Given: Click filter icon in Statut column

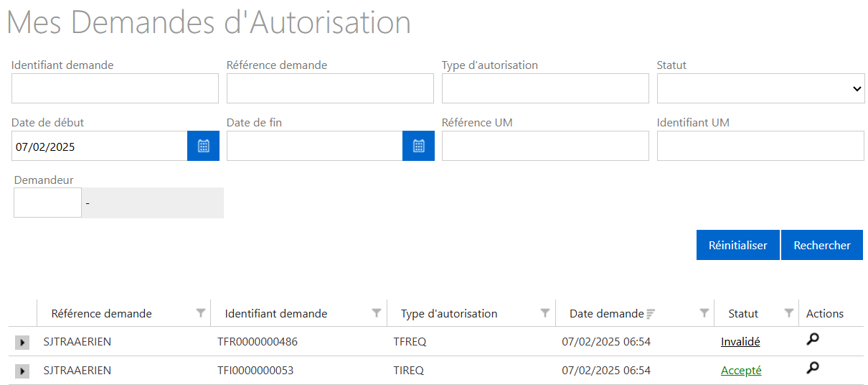Looking at the screenshot, I should click(789, 313).
